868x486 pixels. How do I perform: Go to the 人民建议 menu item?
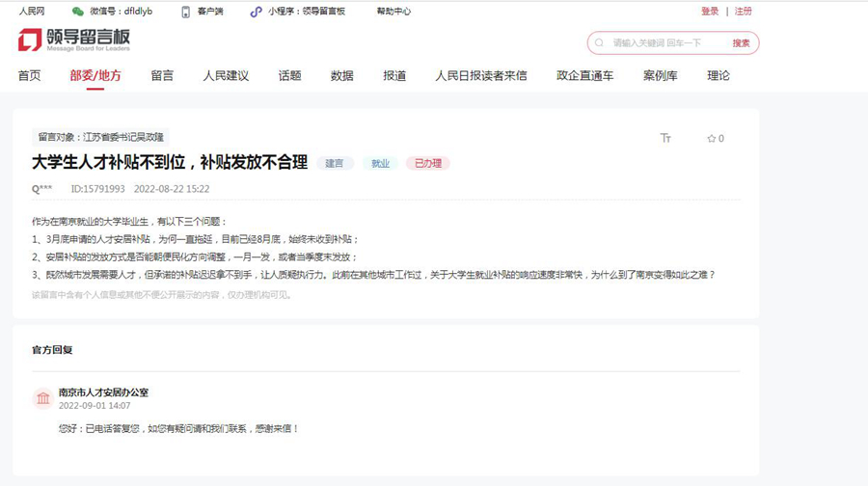(x=226, y=76)
